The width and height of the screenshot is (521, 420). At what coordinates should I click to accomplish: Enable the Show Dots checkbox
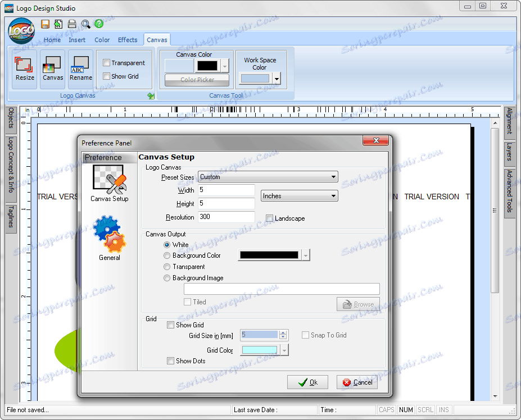pos(170,361)
